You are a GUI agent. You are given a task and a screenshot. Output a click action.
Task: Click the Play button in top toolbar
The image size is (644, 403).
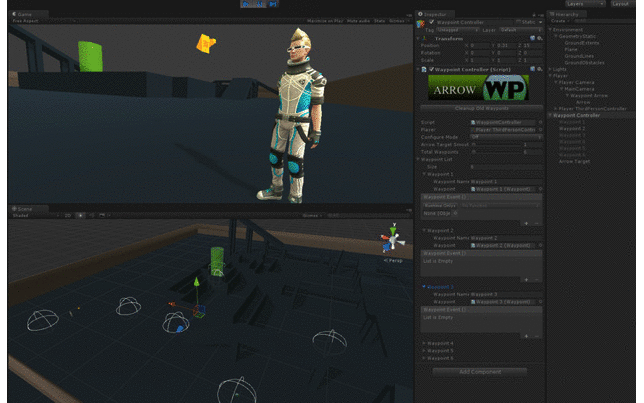pos(246,4)
